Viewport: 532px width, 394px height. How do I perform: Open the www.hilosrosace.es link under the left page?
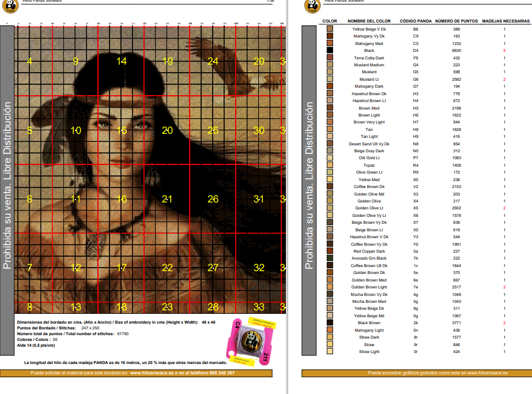pyautogui.click(x=152, y=373)
